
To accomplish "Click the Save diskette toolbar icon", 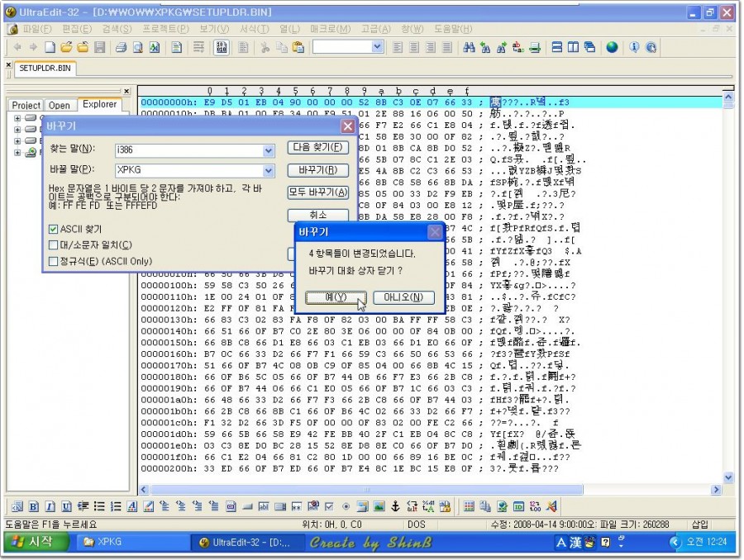I will point(100,47).
